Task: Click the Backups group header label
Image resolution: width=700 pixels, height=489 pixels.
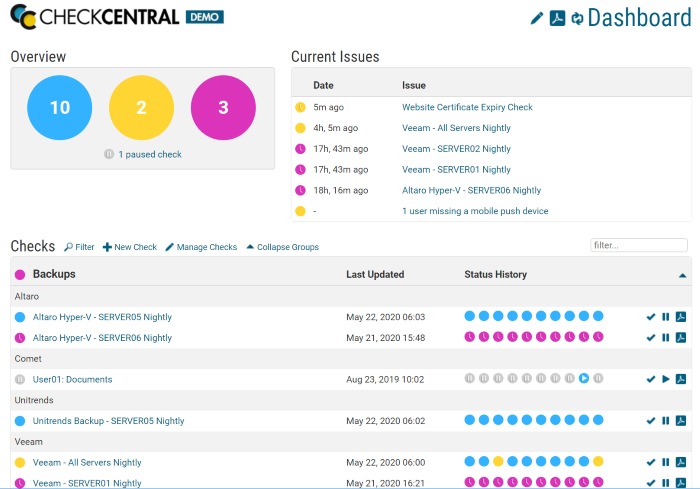Action: coord(54,274)
